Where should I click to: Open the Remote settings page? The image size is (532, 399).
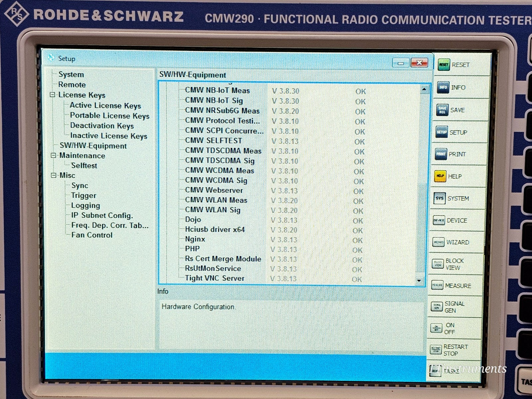[x=72, y=85]
